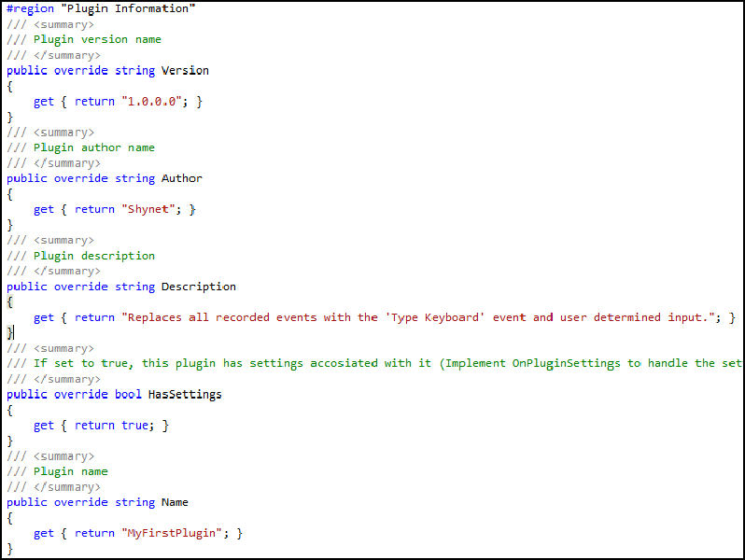Click the 'OnPluginSettings' word in the comment
The image size is (745, 560).
pos(567,363)
